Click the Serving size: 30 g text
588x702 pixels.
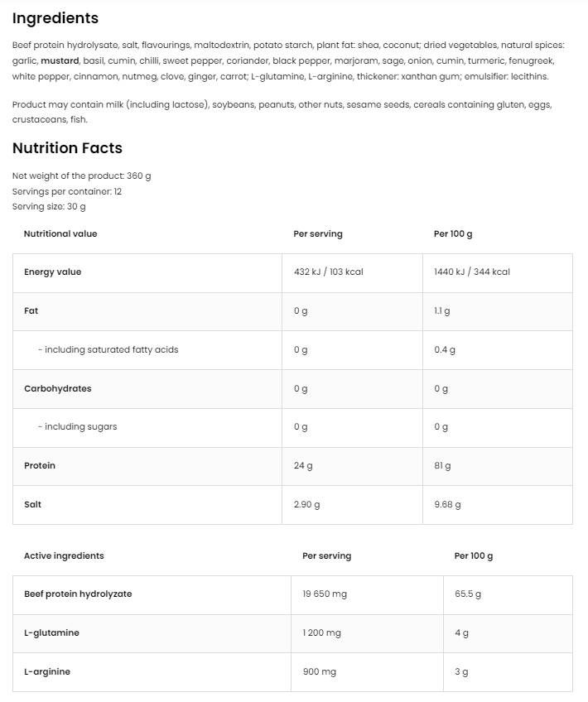click(49, 206)
